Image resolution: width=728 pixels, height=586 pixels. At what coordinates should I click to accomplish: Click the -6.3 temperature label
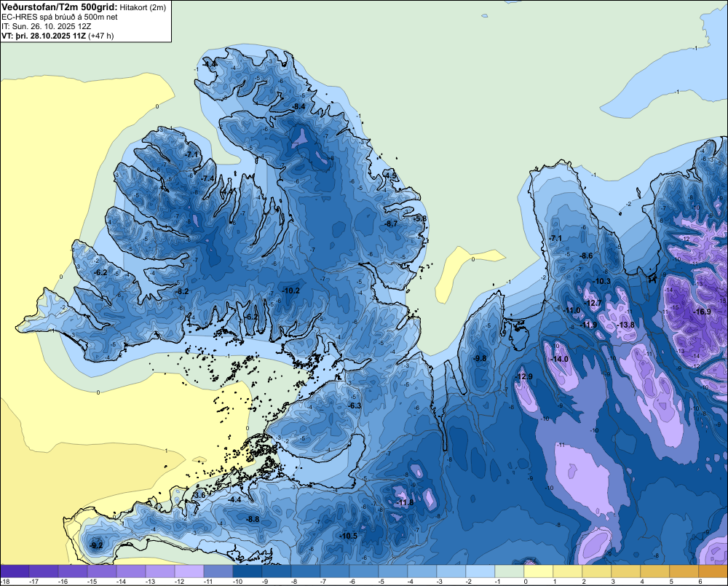coord(355,405)
